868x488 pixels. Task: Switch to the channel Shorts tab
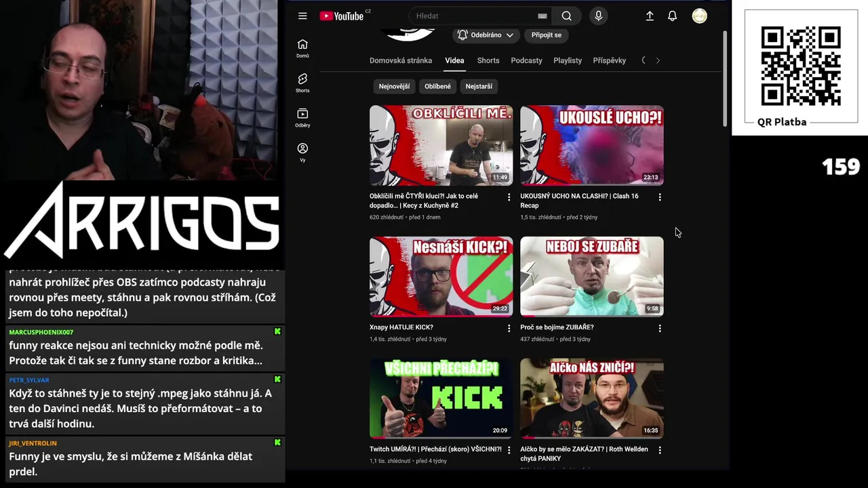[488, 60]
